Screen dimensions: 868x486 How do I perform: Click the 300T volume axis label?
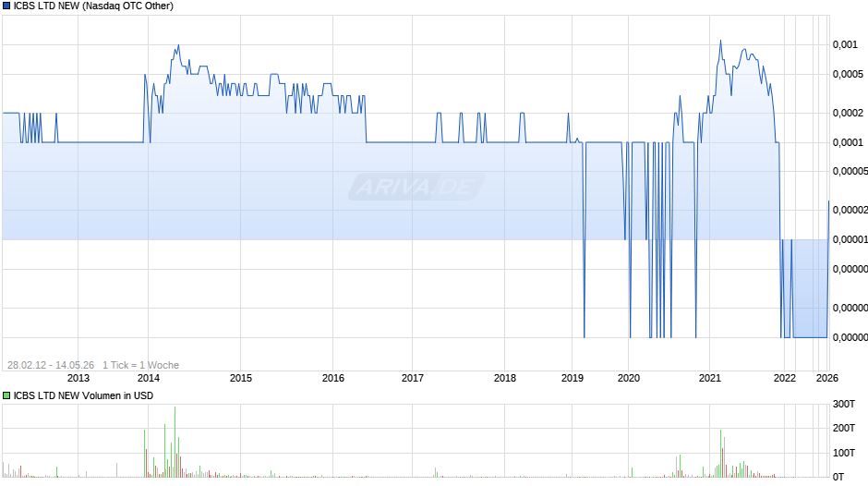click(844, 404)
